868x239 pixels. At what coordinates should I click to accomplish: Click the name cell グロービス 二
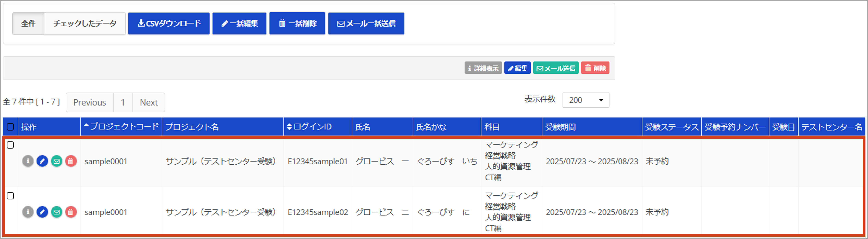(382, 212)
